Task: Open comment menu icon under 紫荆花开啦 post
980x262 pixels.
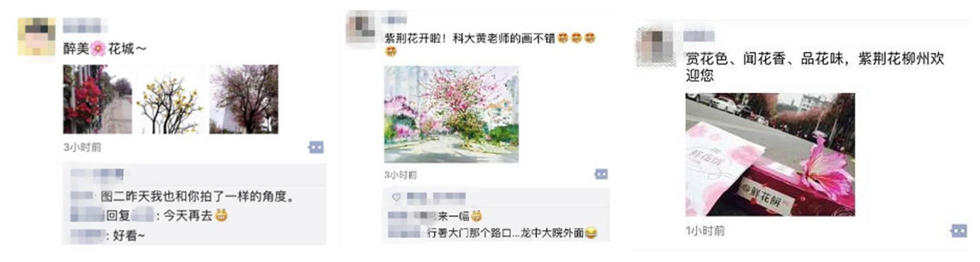Action: click(601, 174)
